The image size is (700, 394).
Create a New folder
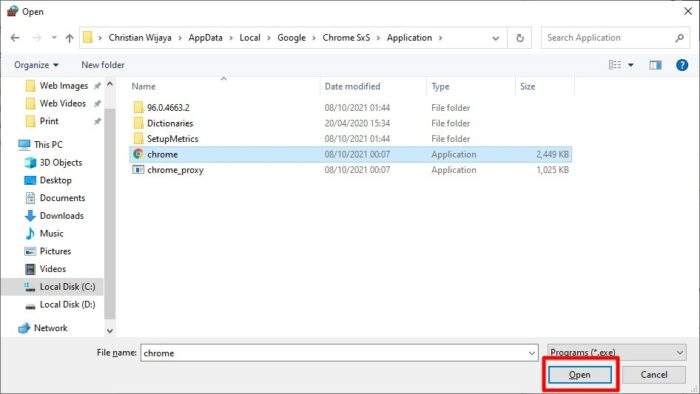coord(103,65)
